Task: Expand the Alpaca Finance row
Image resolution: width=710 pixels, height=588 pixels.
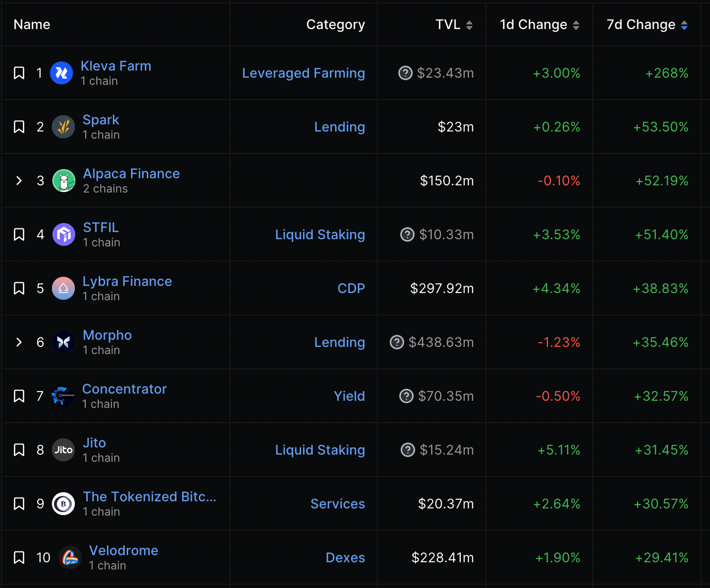Action: click(x=19, y=181)
